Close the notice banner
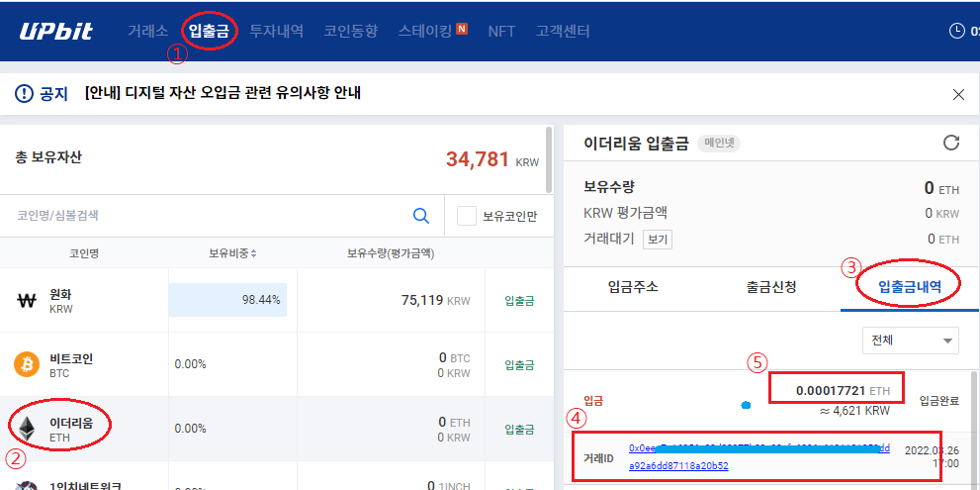Screen dimensions: 980x490 tap(958, 94)
